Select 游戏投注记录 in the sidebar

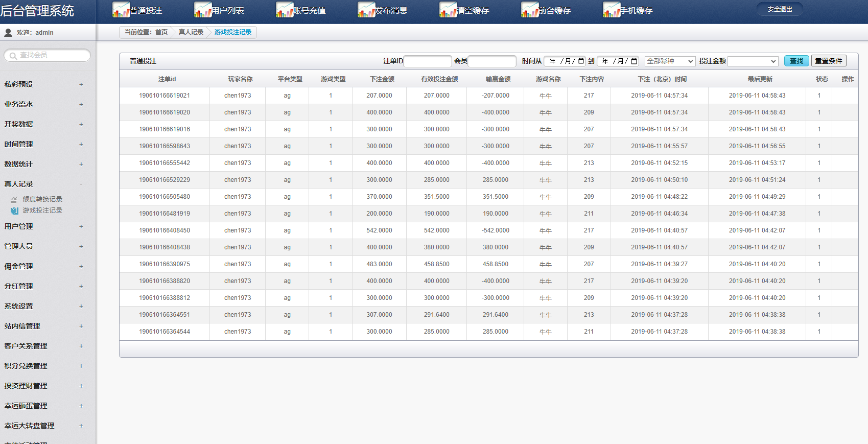coord(42,211)
